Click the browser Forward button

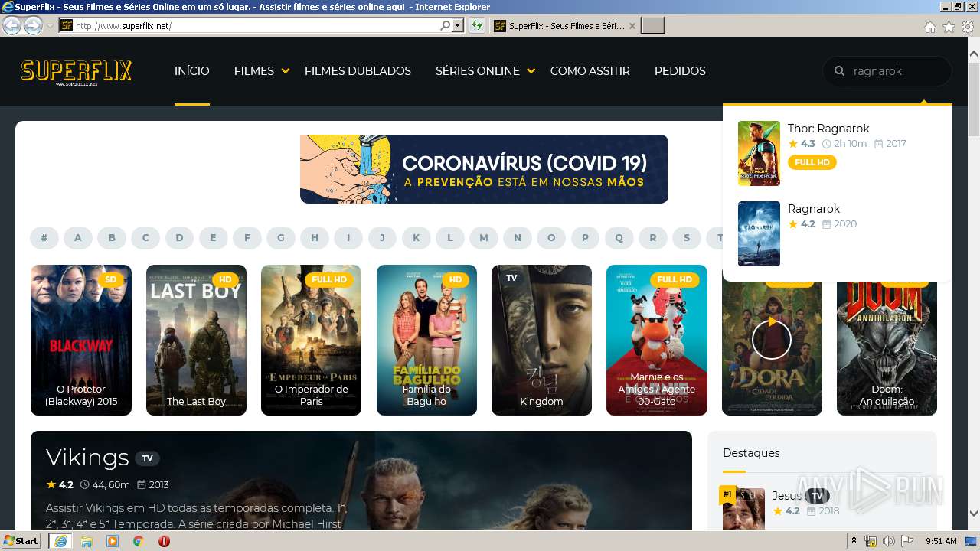click(x=33, y=25)
